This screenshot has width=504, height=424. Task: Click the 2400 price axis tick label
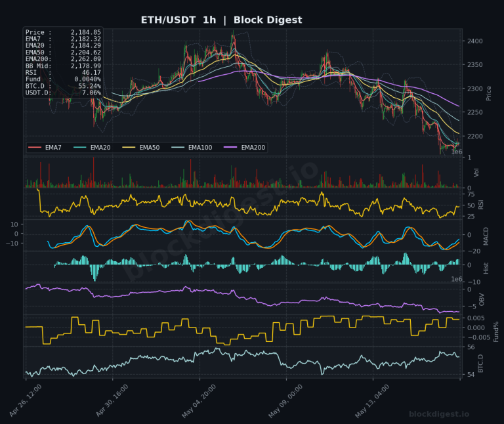pyautogui.click(x=474, y=41)
